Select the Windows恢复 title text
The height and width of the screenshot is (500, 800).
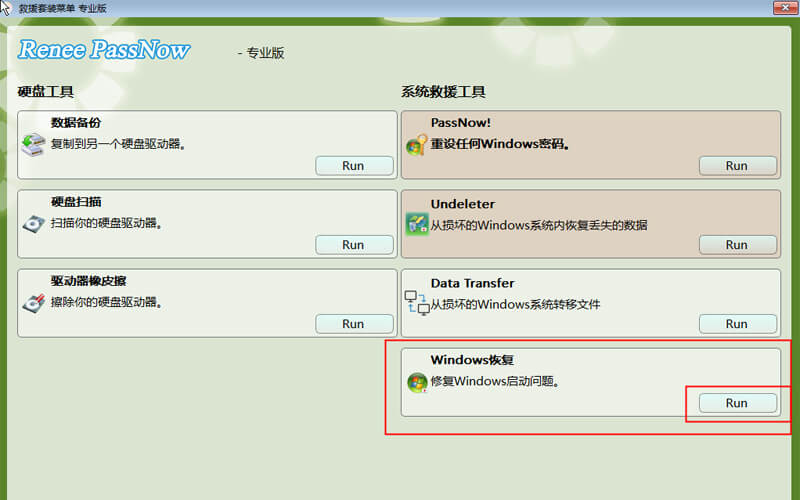pos(472,360)
